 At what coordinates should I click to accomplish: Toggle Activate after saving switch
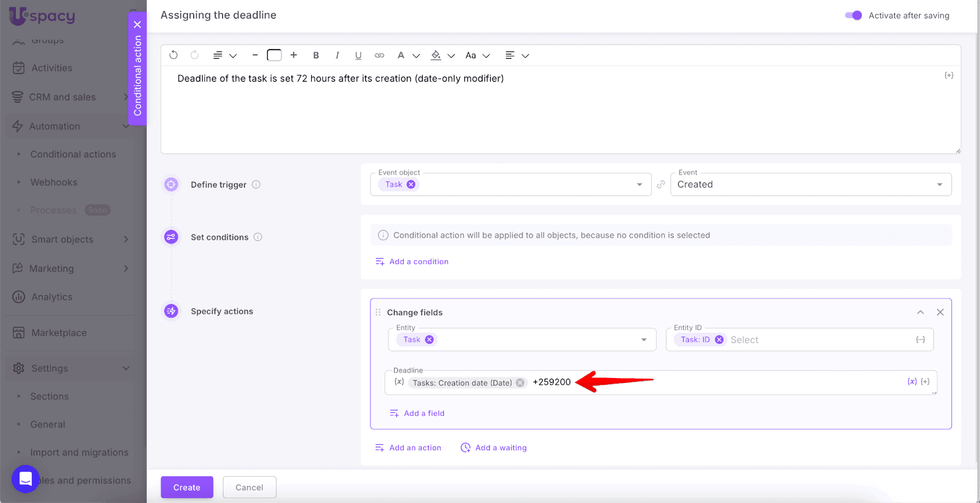[x=853, y=15]
